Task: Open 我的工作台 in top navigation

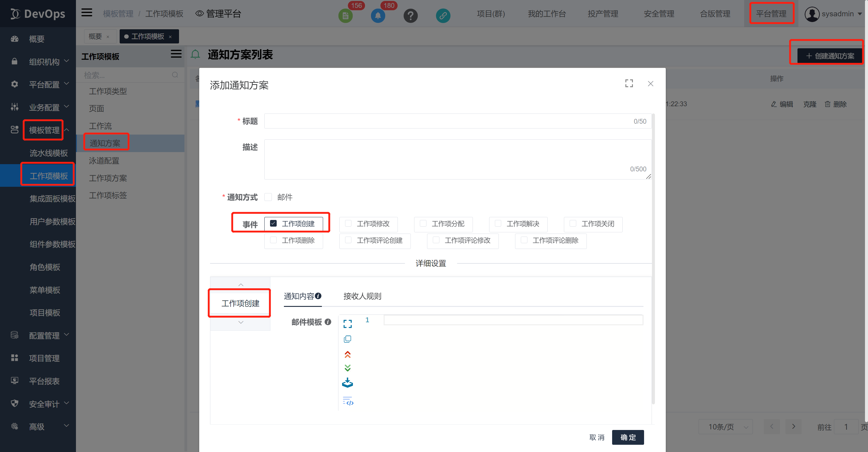Action: coord(546,14)
